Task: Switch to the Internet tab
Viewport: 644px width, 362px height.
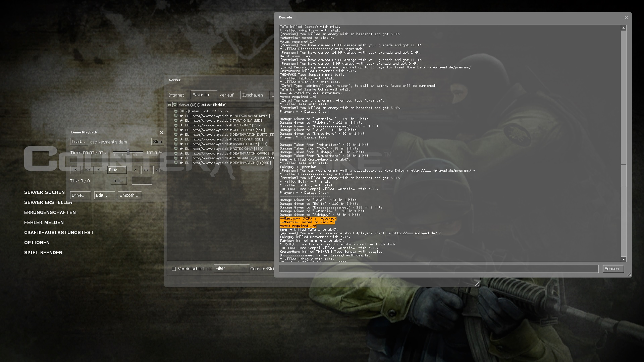Action: pos(178,95)
